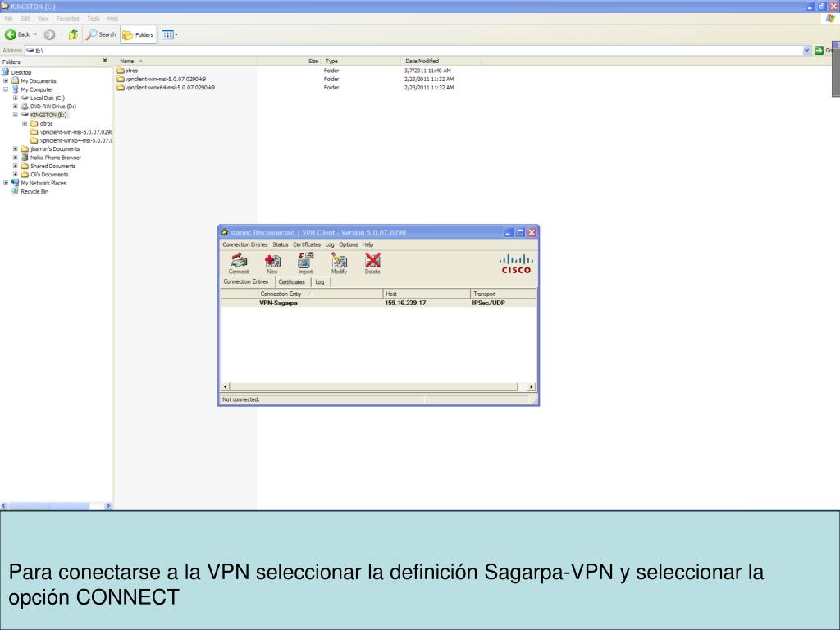Open the Favorites menu in Explorer

click(67, 18)
